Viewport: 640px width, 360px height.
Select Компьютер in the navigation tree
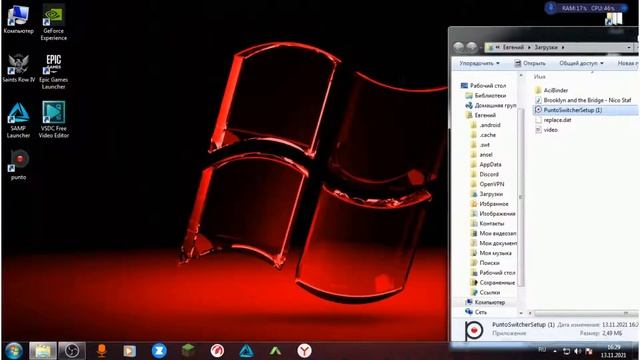coord(485,302)
